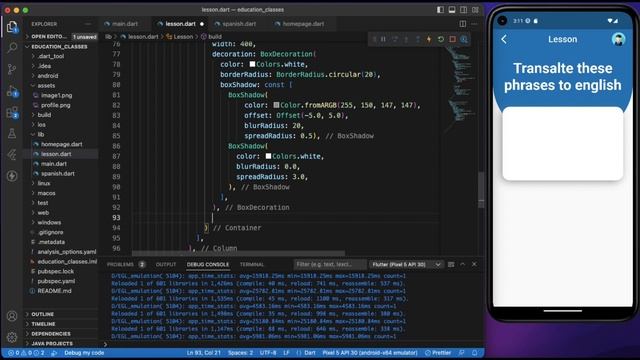640x360 pixels.
Task: Click the feedback icon in the status bar
Action: pos(462,353)
